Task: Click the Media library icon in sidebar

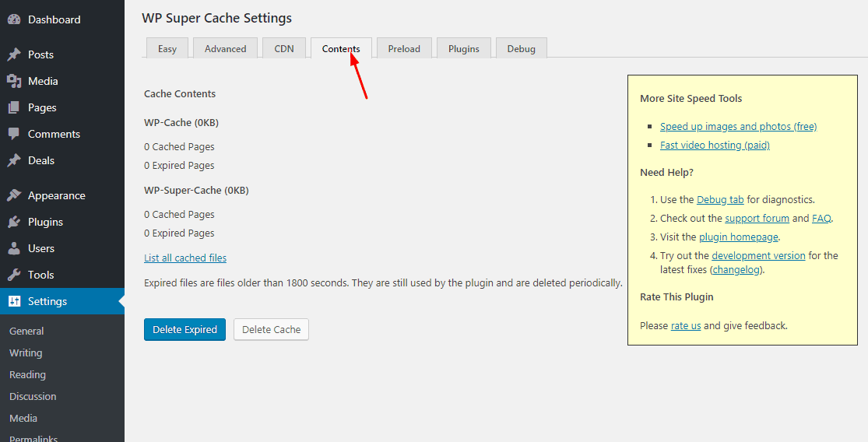Action: (14, 81)
